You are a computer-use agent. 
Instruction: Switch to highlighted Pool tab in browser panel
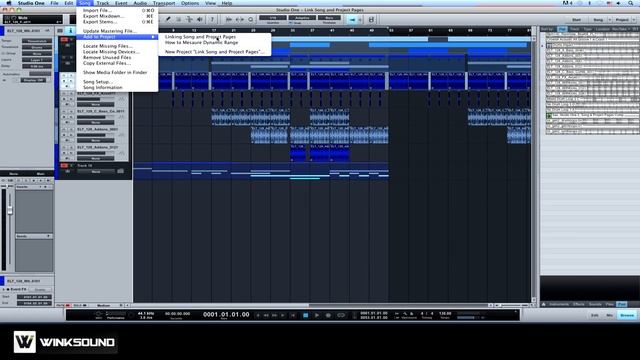(x=622, y=304)
